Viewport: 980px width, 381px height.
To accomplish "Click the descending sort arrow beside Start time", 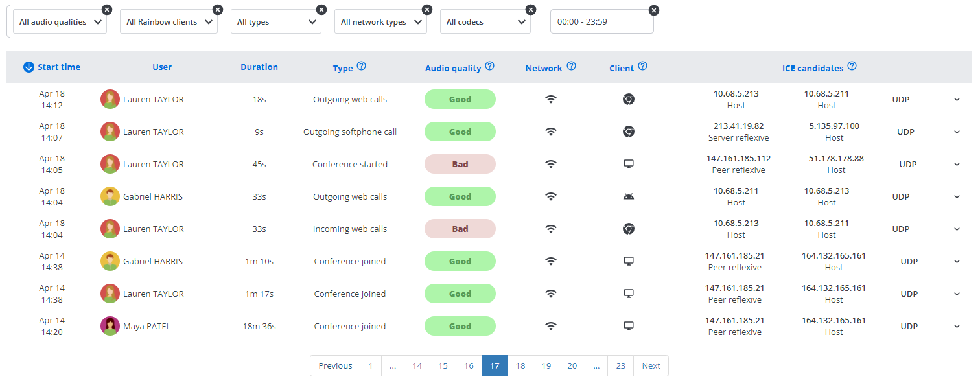I will pos(29,67).
